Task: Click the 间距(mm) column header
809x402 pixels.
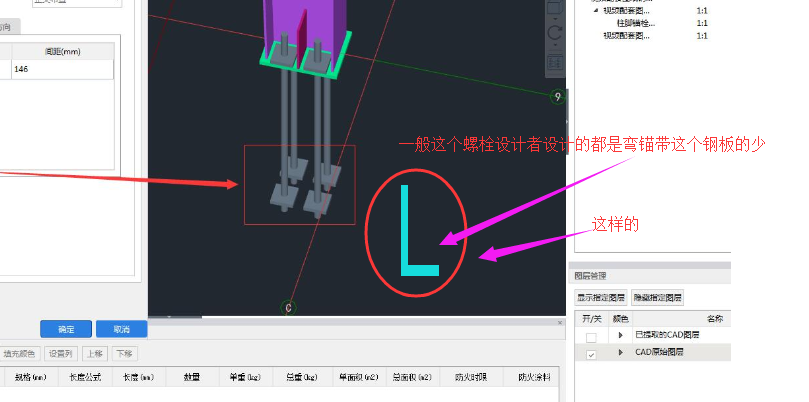Action: pyautogui.click(x=62, y=52)
